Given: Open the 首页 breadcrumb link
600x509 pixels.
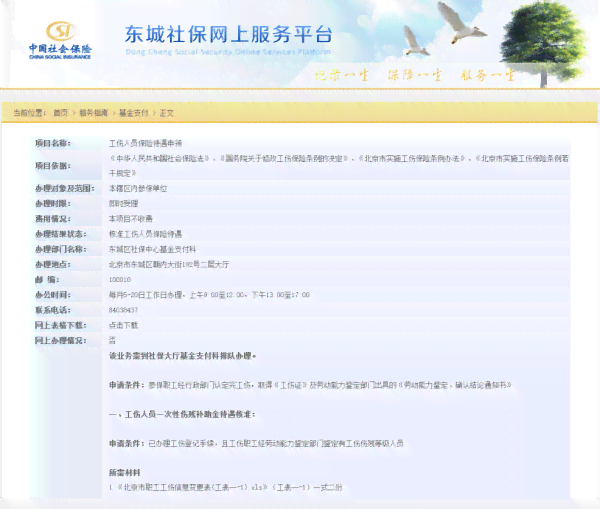Looking at the screenshot, I should click(x=60, y=113).
